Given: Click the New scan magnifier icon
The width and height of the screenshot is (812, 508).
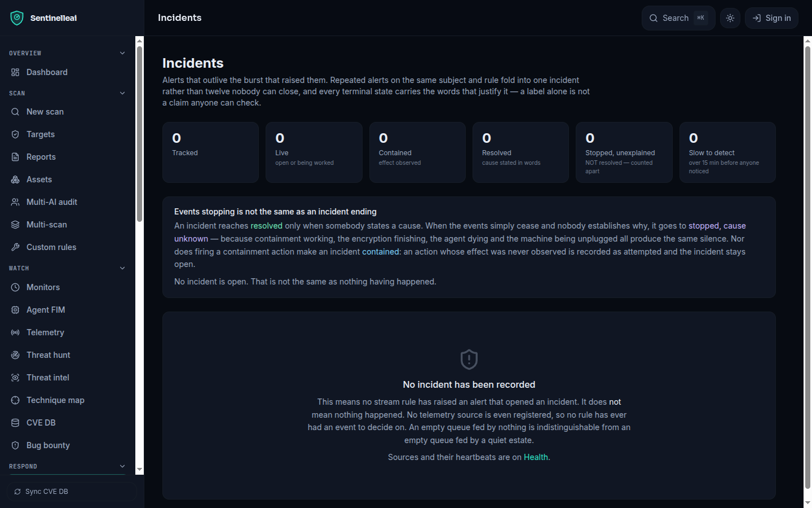Looking at the screenshot, I should click(15, 112).
